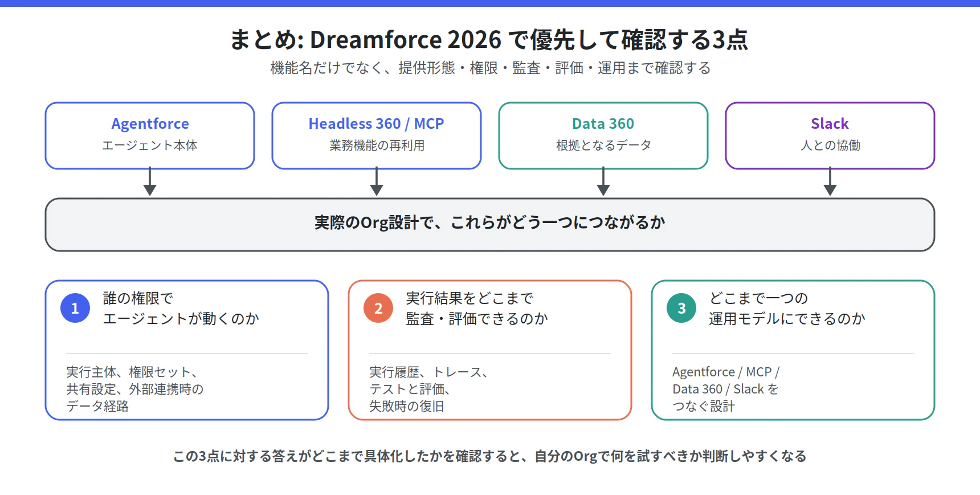This screenshot has width=980, height=495.
Task: Click the description starting 実行履歴、トレース
Action: click(x=428, y=389)
